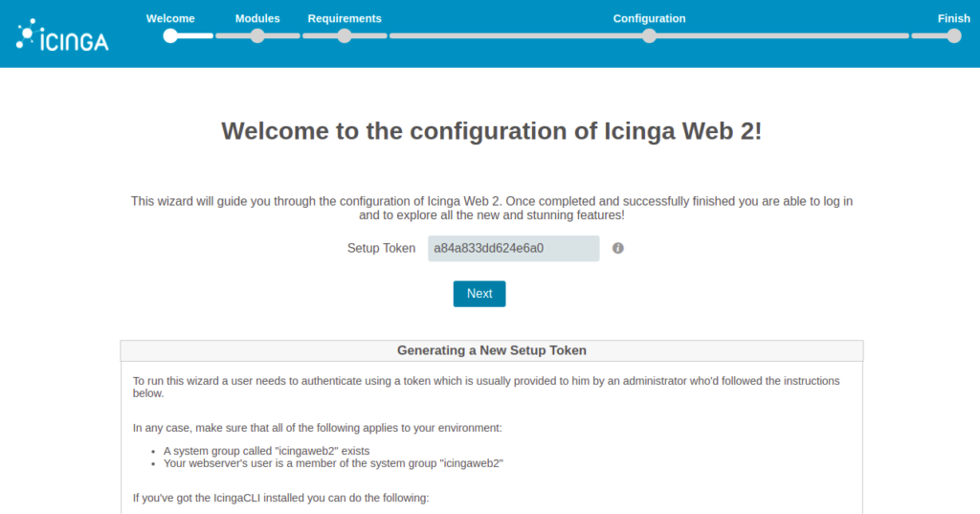The width and height of the screenshot is (980, 514).
Task: Select the Welcome step label
Action: coord(170,19)
